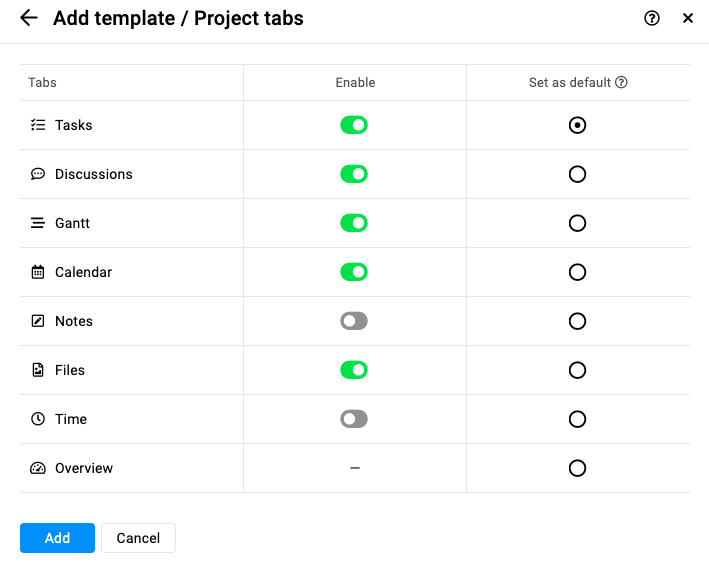Click the Overview gauge icon
The width and height of the screenshot is (709, 566).
coord(38,468)
